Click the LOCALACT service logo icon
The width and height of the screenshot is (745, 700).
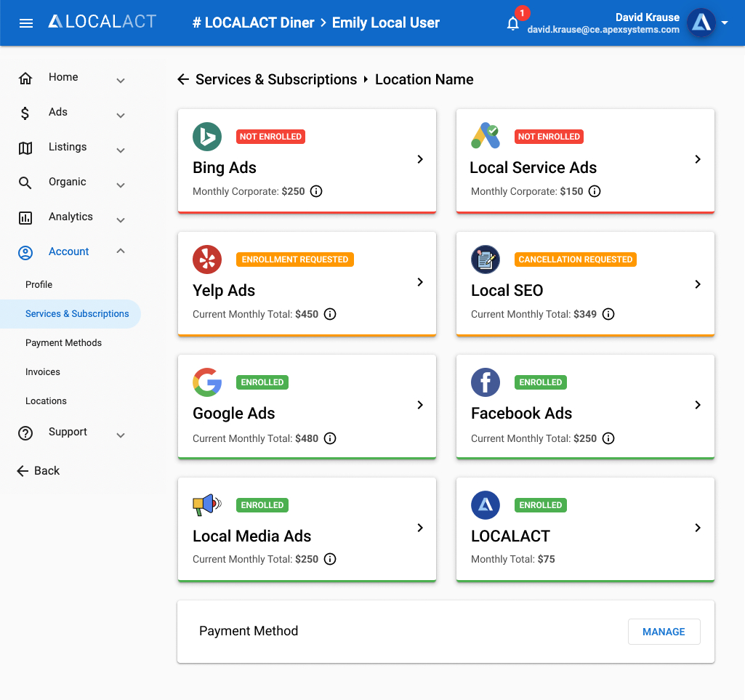(486, 505)
